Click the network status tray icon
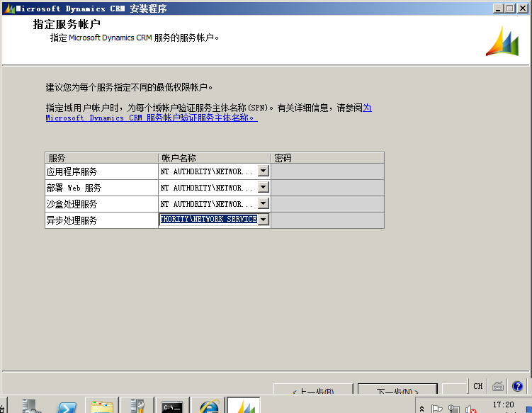Image resolution: width=532 pixels, height=413 pixels. tap(453, 409)
